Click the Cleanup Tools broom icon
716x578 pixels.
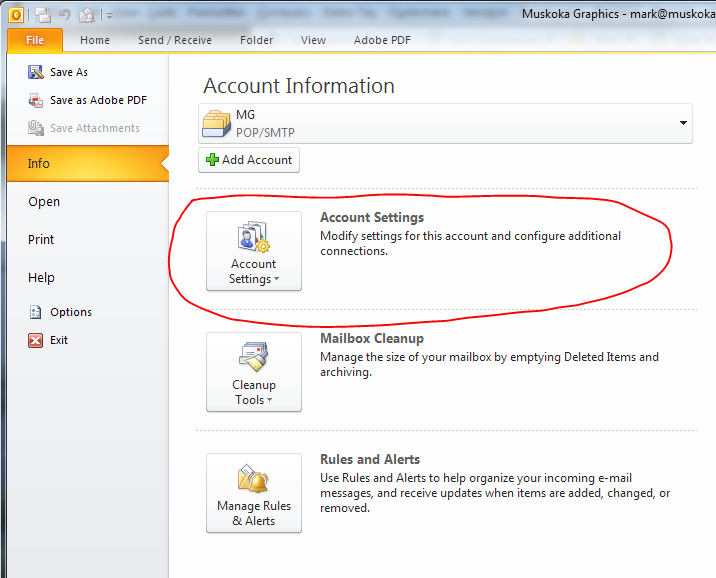(x=253, y=357)
